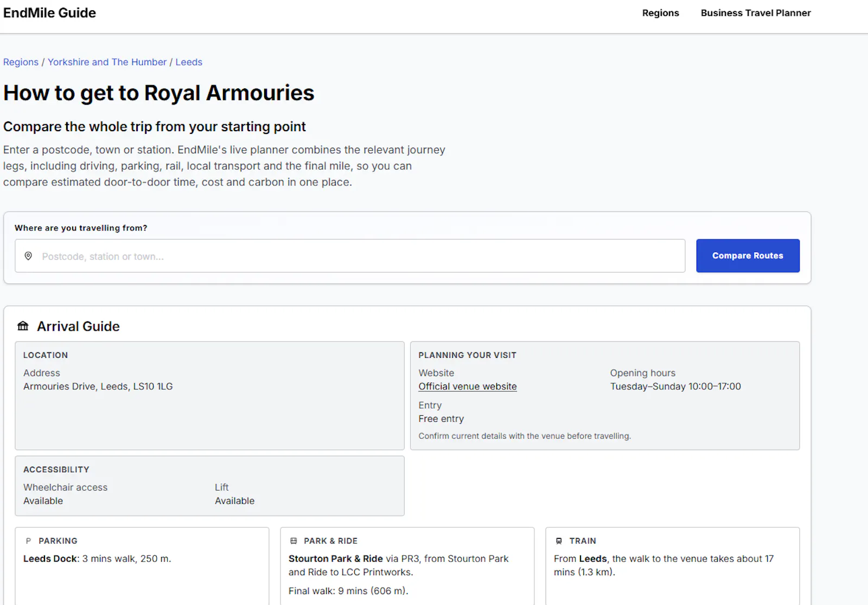868x605 pixels.
Task: Click 'Stourton Park & Ride' text
Action: pos(336,558)
